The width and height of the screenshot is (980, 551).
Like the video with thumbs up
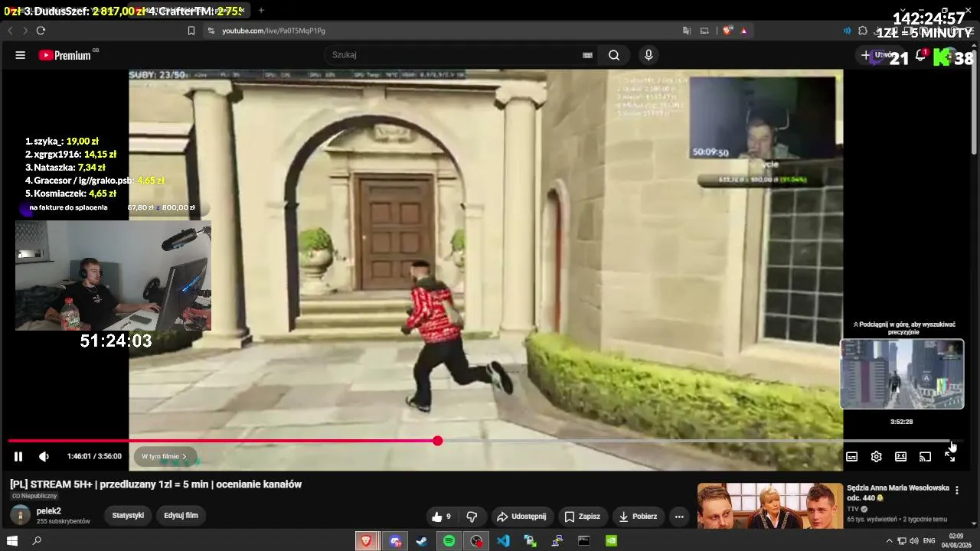click(442, 517)
